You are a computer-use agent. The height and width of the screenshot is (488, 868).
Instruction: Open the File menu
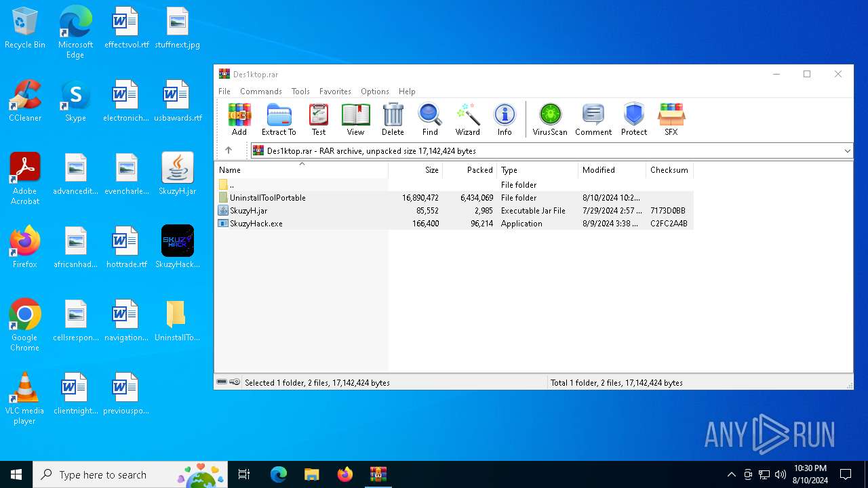tap(224, 91)
